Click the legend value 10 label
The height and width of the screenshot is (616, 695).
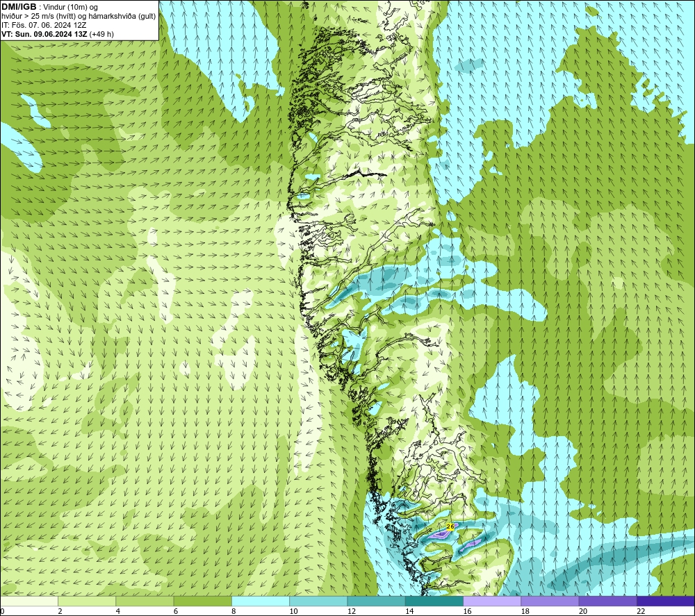click(x=293, y=611)
